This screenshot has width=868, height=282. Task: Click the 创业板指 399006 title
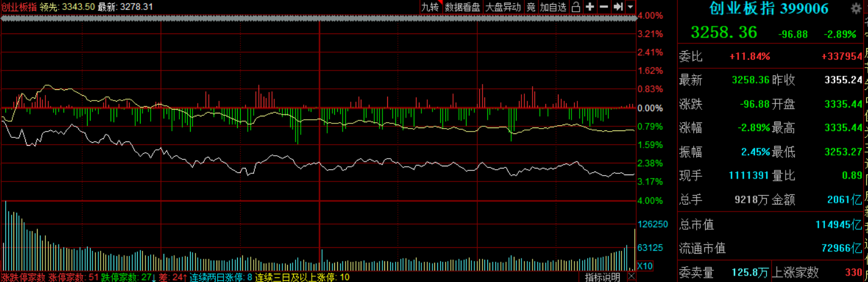[x=769, y=8]
